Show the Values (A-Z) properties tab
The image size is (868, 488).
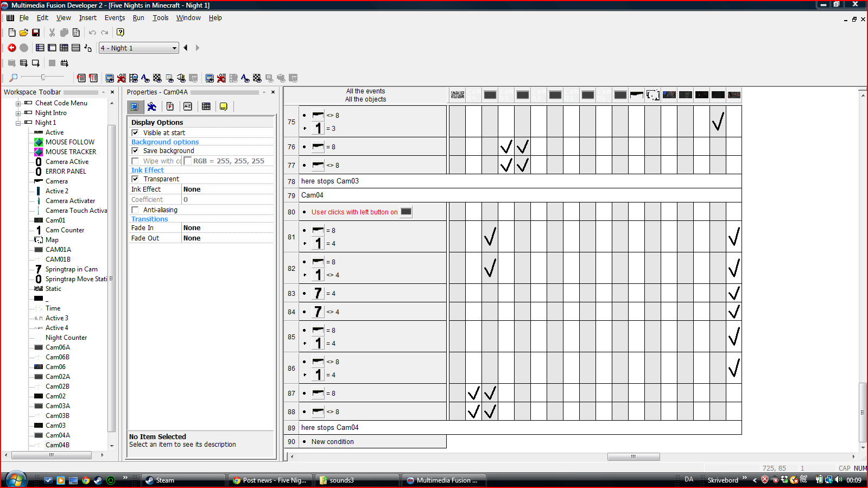point(188,106)
